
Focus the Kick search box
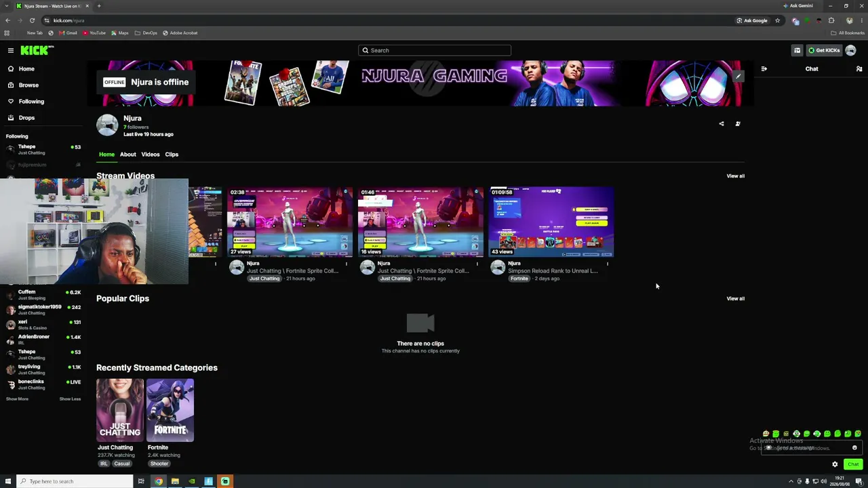pos(435,50)
